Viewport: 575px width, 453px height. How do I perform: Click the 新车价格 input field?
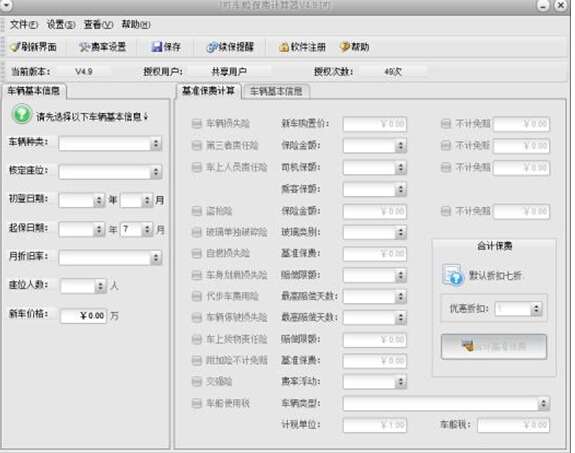pyautogui.click(x=83, y=315)
